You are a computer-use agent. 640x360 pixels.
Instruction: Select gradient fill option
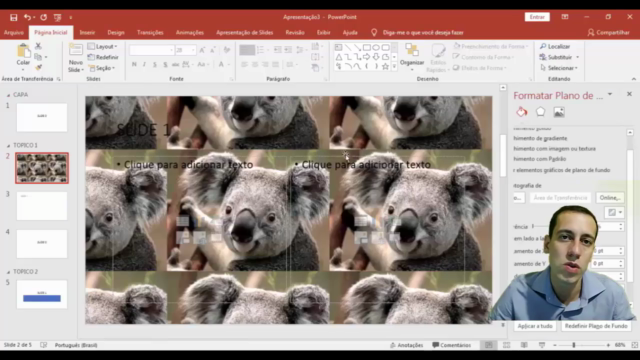[540, 138]
